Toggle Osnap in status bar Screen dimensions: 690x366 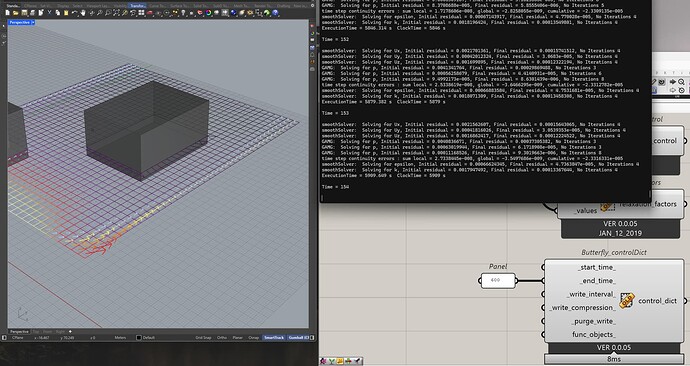click(253, 337)
